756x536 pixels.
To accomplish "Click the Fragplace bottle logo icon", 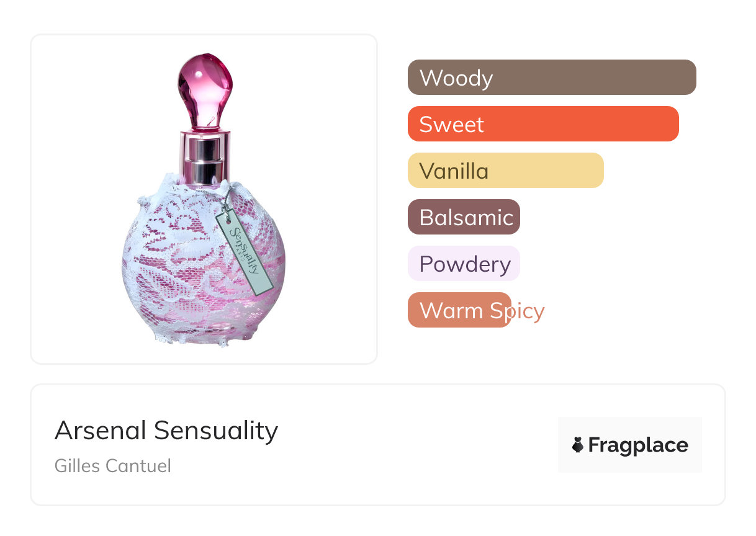I will [x=578, y=445].
